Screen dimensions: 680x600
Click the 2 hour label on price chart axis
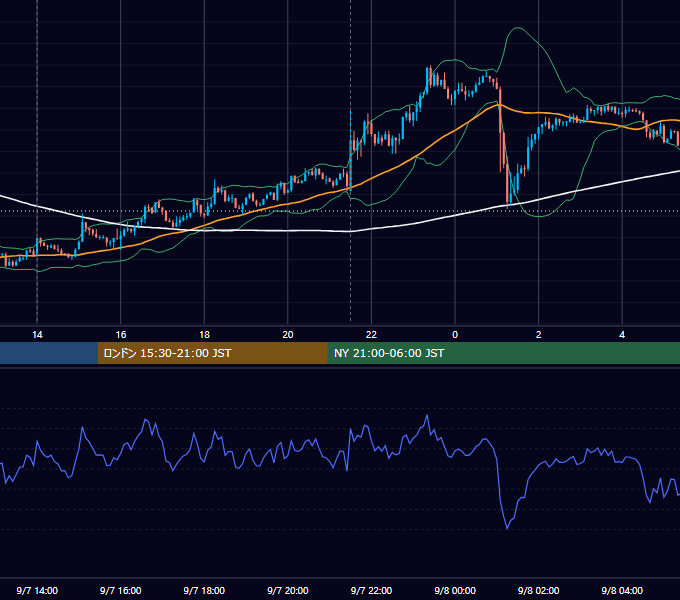(x=539, y=335)
